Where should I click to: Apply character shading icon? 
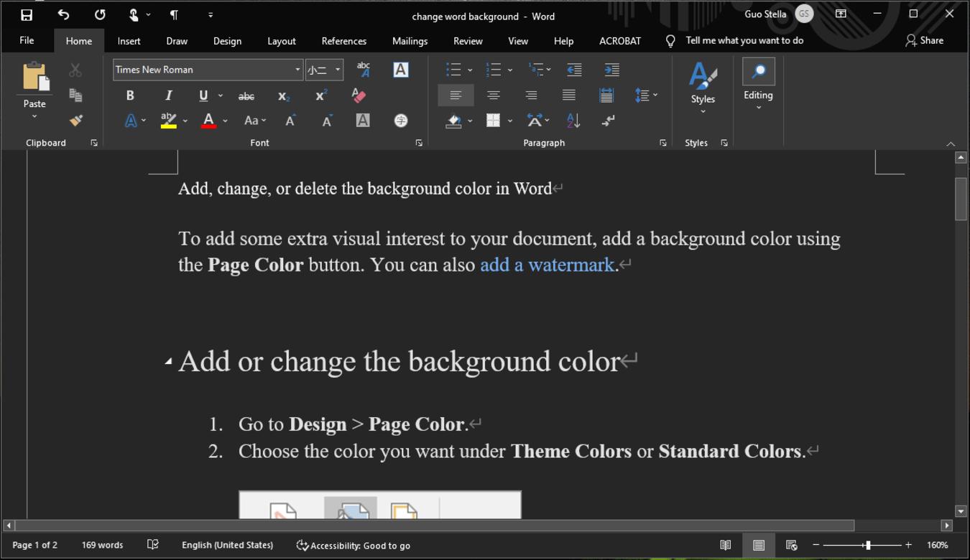pos(363,121)
